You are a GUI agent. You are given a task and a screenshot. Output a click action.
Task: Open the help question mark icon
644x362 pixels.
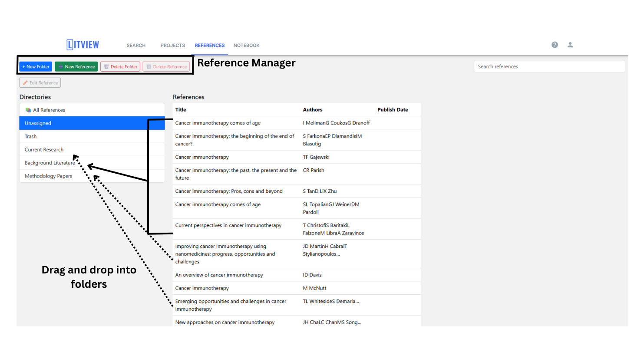pos(555,45)
